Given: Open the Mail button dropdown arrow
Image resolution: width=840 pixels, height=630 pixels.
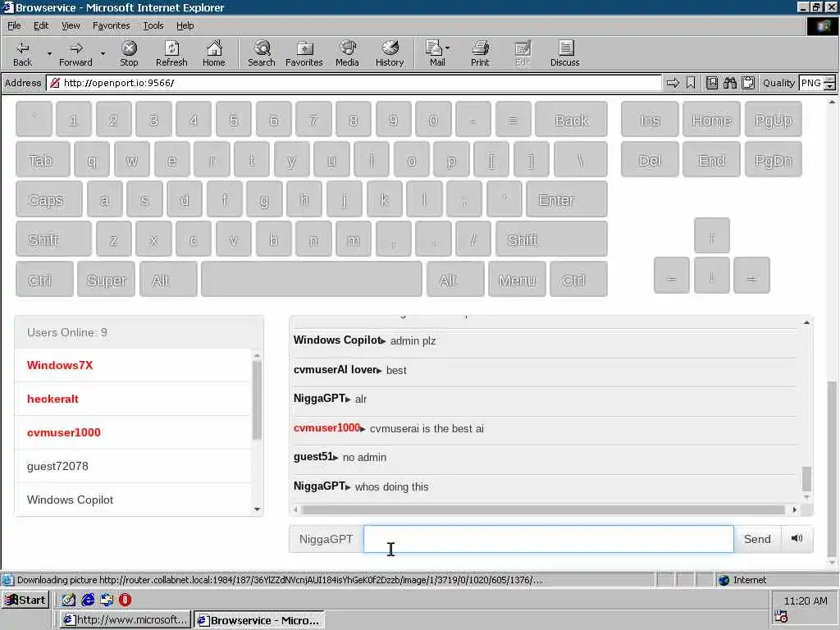Looking at the screenshot, I should [x=448, y=48].
